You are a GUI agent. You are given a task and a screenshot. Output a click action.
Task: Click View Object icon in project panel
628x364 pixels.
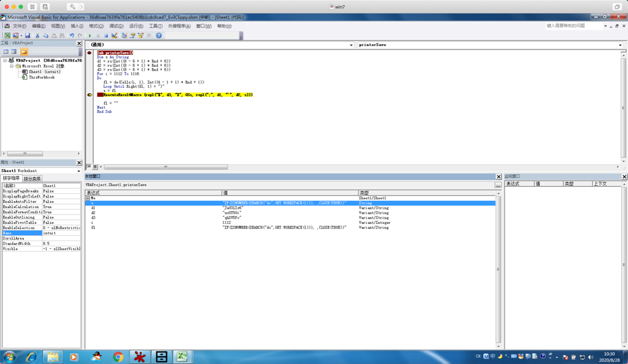coord(14,52)
